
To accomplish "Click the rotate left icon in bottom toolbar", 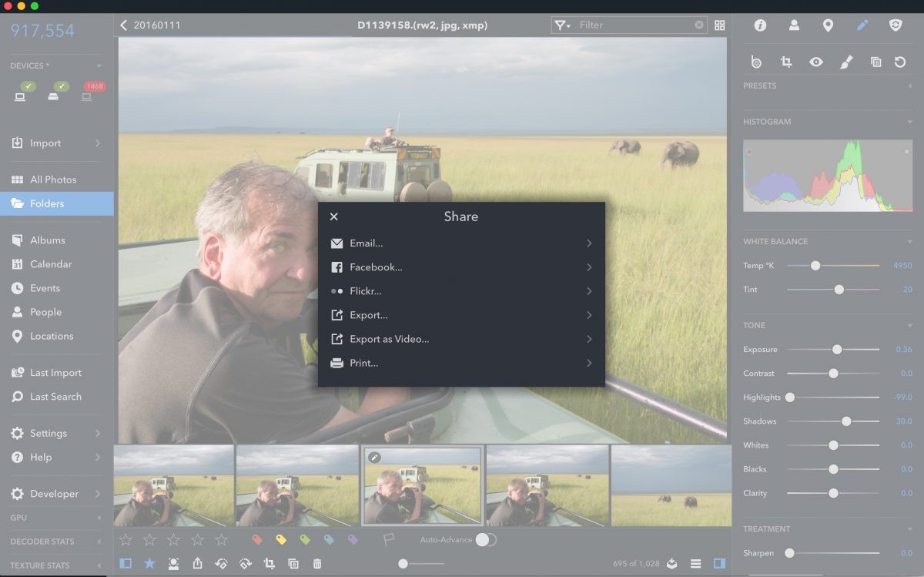I will click(221, 564).
